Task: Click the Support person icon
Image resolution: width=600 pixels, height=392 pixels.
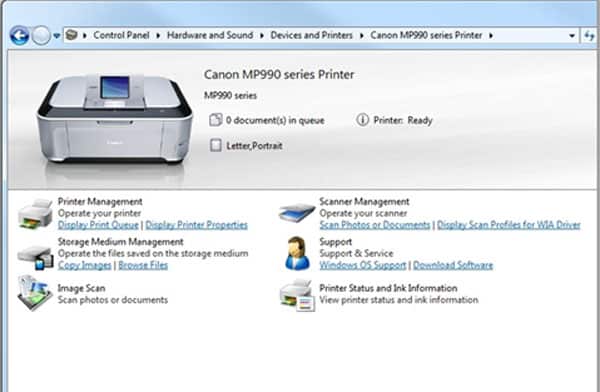Action: tap(297, 253)
